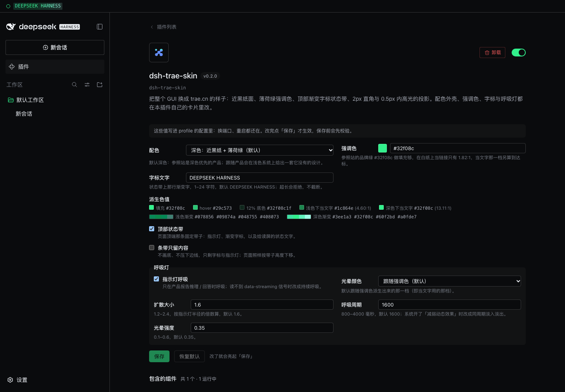
Task: Click the status indicator dot in top bar
Action: [x=8, y=6]
